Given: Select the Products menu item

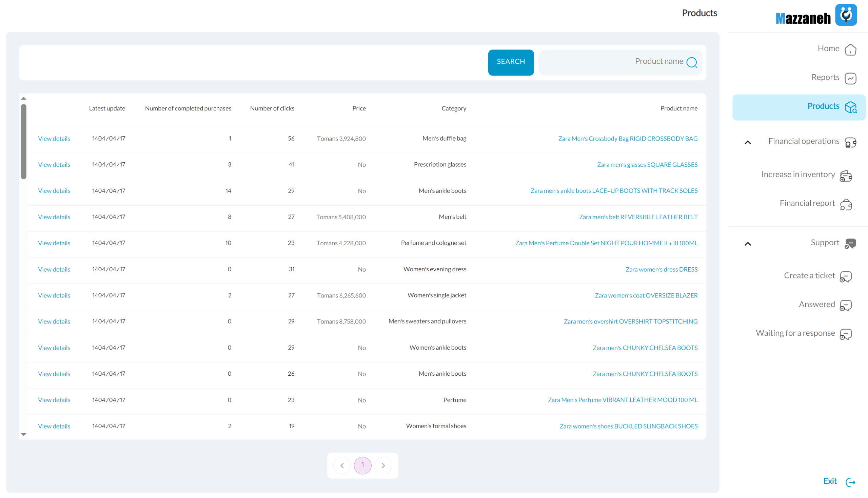Looking at the screenshot, I should coord(799,107).
